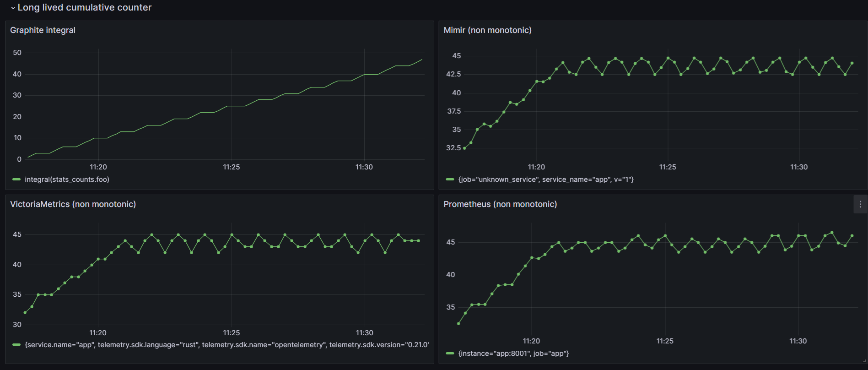Image resolution: width=868 pixels, height=370 pixels.
Task: Open the VictoriaMetrics (non monotonic) panel title
Action: [x=73, y=204]
